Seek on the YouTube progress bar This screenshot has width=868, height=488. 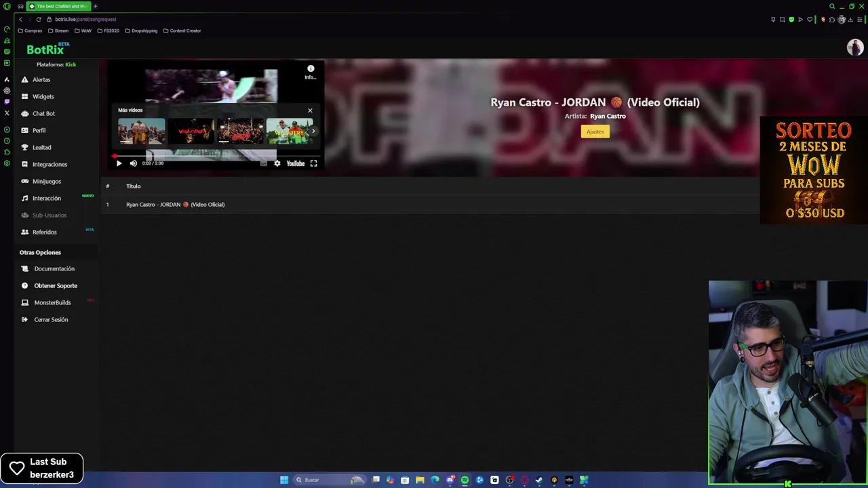[216, 156]
